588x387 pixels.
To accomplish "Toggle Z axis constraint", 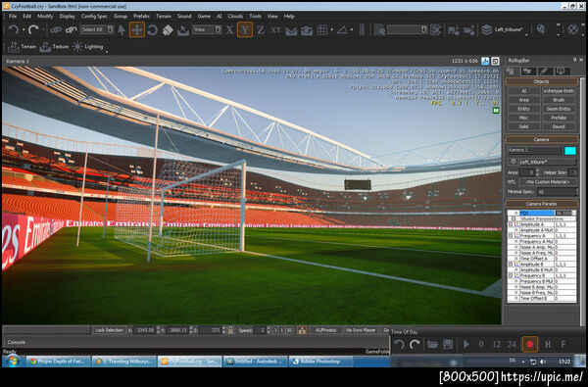I will (x=261, y=29).
